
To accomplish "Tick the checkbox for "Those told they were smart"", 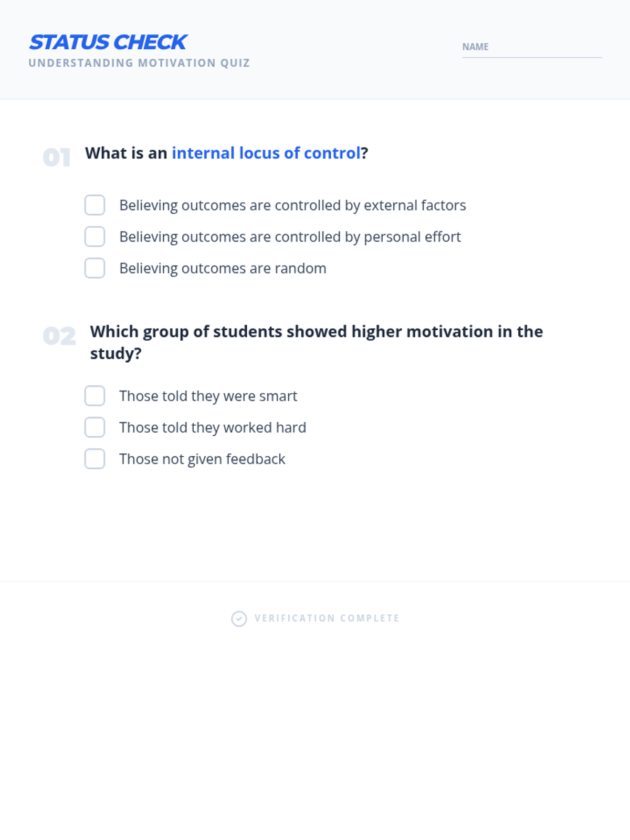I will pos(95,396).
